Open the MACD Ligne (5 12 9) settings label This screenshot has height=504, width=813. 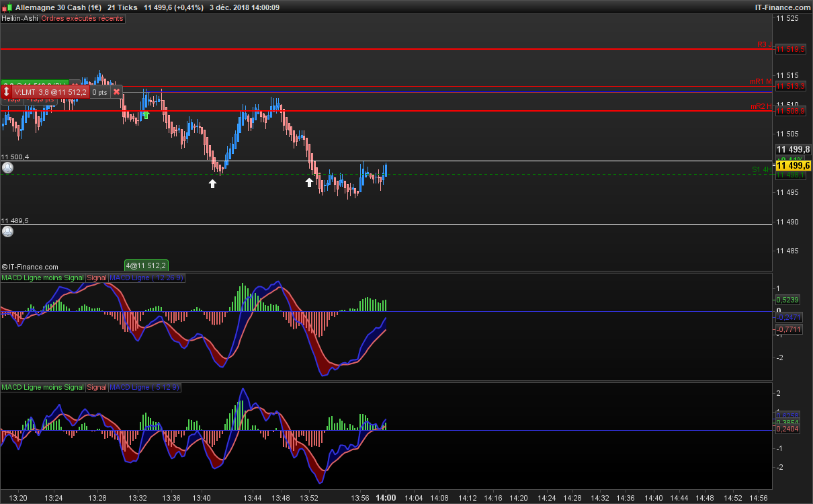coord(145,387)
